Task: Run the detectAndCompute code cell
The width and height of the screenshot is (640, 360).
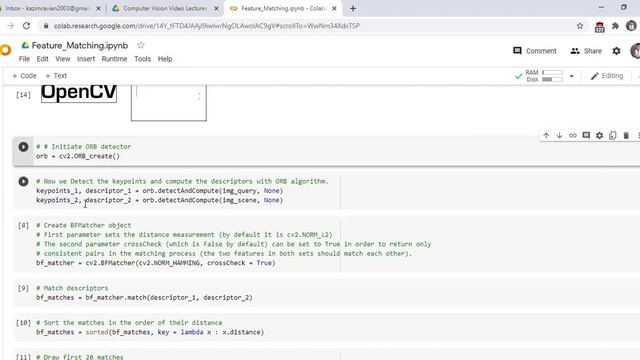Action: click(x=23, y=182)
